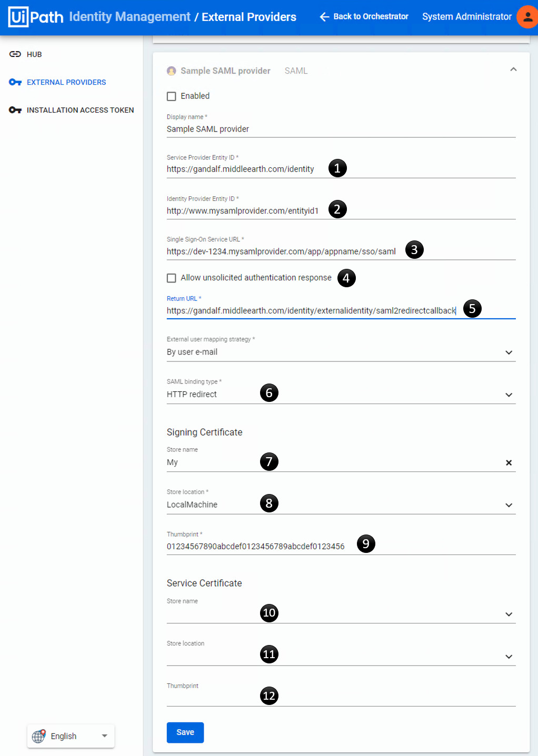Expand the Service Certificate Store location dropdown
This screenshot has width=538, height=756.
pyautogui.click(x=509, y=657)
